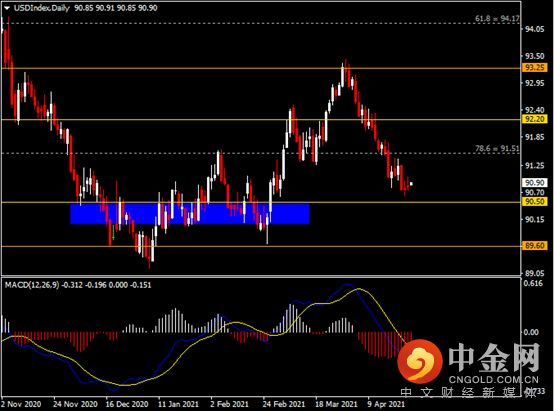Click the latest white candlestick near 90.90

pyautogui.click(x=411, y=184)
